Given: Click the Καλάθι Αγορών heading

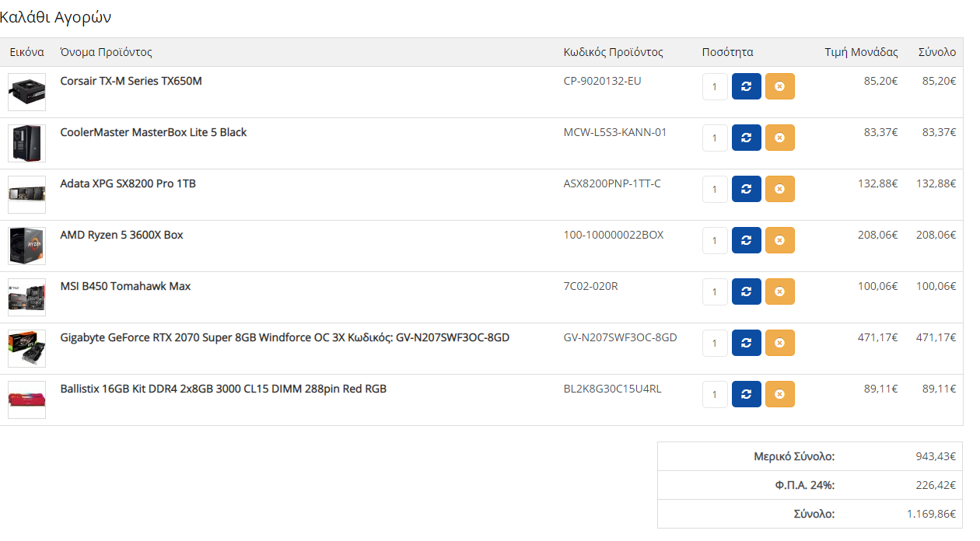Looking at the screenshot, I should pyautogui.click(x=55, y=17).
